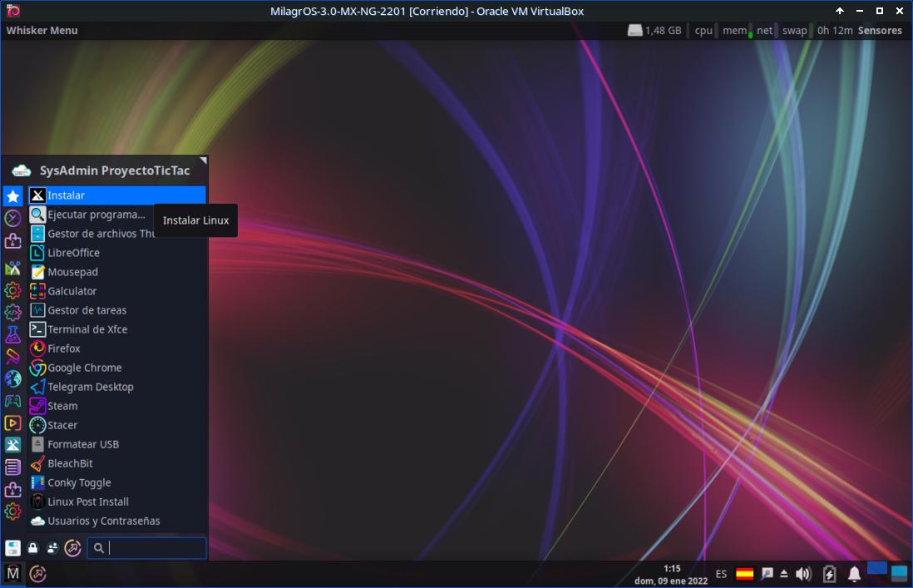Viewport: 913px width, 588px height.
Task: Expand the eject removable drives tray icon
Action: click(x=784, y=574)
